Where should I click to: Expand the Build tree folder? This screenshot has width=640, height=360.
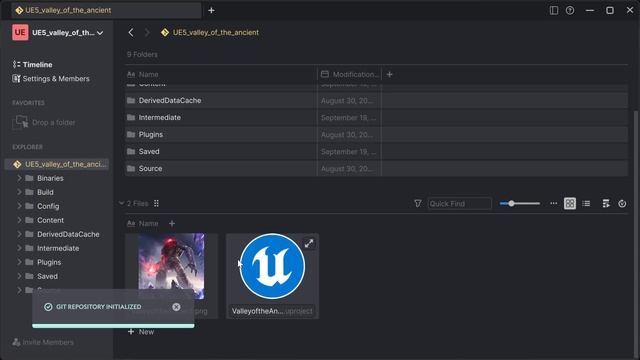coord(19,192)
